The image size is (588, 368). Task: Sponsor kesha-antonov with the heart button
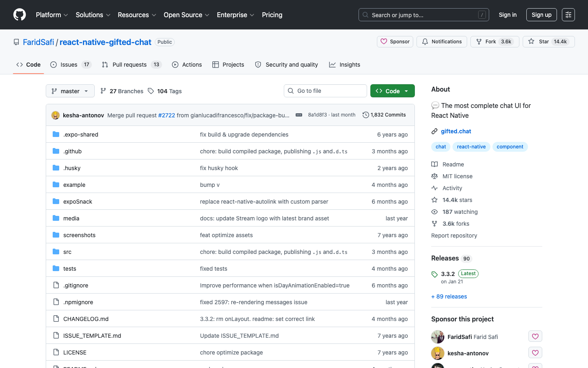pyautogui.click(x=535, y=353)
